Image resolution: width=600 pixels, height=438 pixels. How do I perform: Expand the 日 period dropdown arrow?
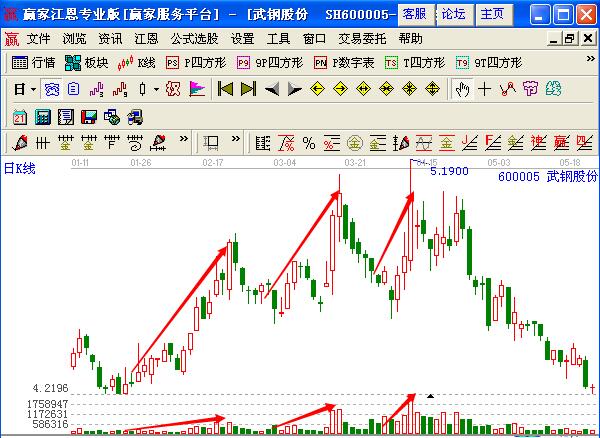[33, 89]
